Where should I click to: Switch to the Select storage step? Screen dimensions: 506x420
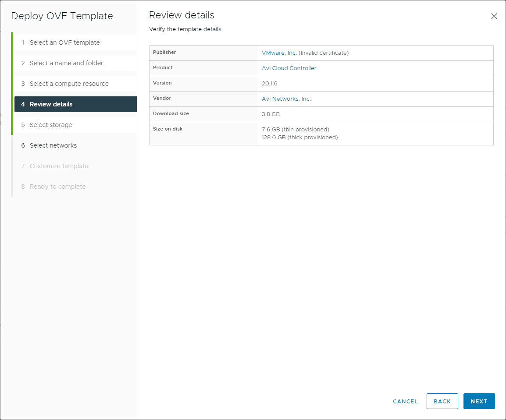coord(51,125)
